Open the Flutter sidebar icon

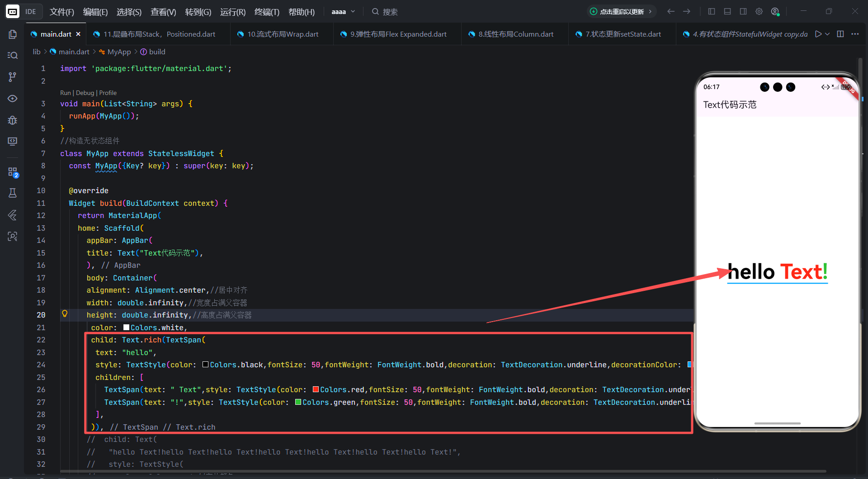pos(13,215)
